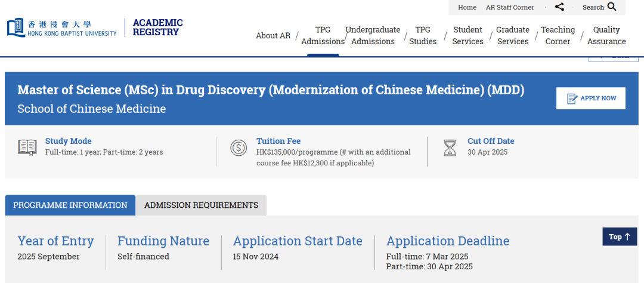
Task: Open the Teaching Corner menu
Action: [x=558, y=35]
